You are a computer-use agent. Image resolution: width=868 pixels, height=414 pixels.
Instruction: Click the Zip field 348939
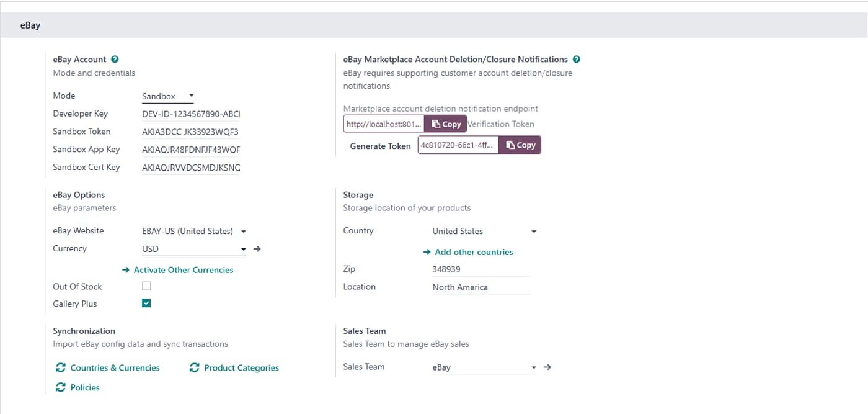coord(481,270)
